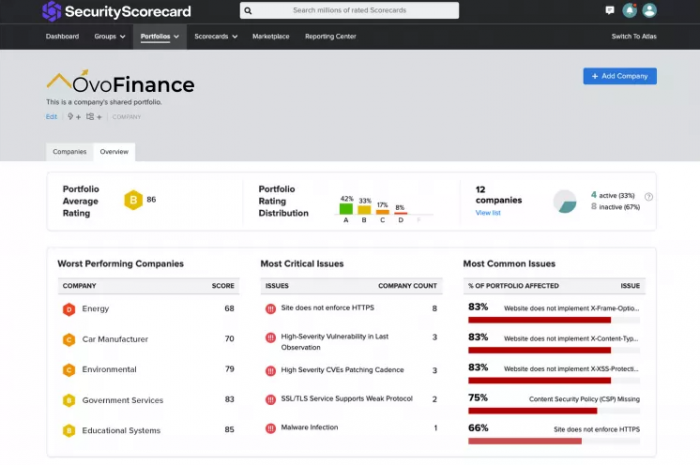Click the Add Company button
Viewport: 700px width, 465px height.
pyautogui.click(x=620, y=76)
